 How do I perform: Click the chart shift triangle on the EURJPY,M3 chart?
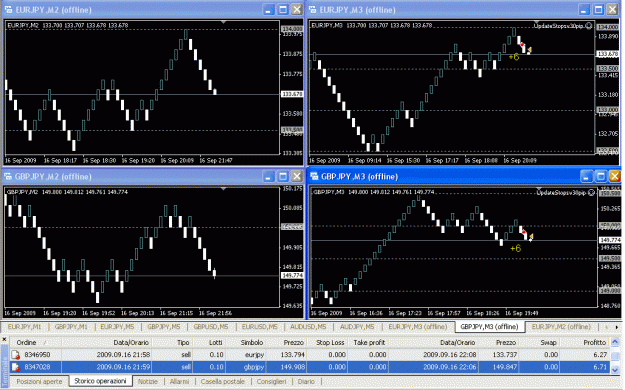[x=536, y=22]
